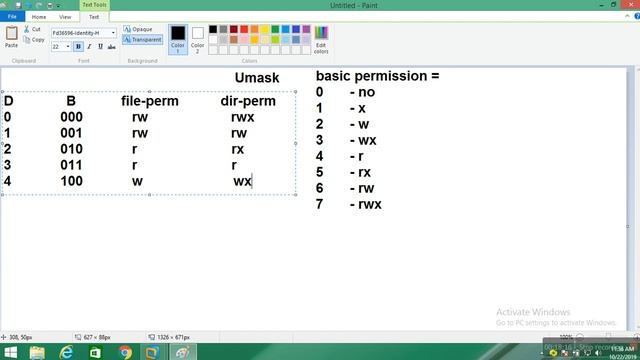This screenshot has height=360, width=640.
Task: Toggle Underline text formatting
Action: (x=100, y=47)
